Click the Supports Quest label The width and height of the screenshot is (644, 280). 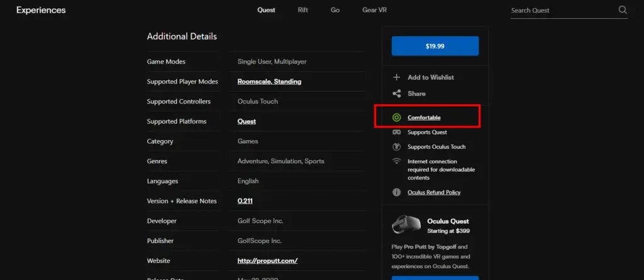coord(427,132)
